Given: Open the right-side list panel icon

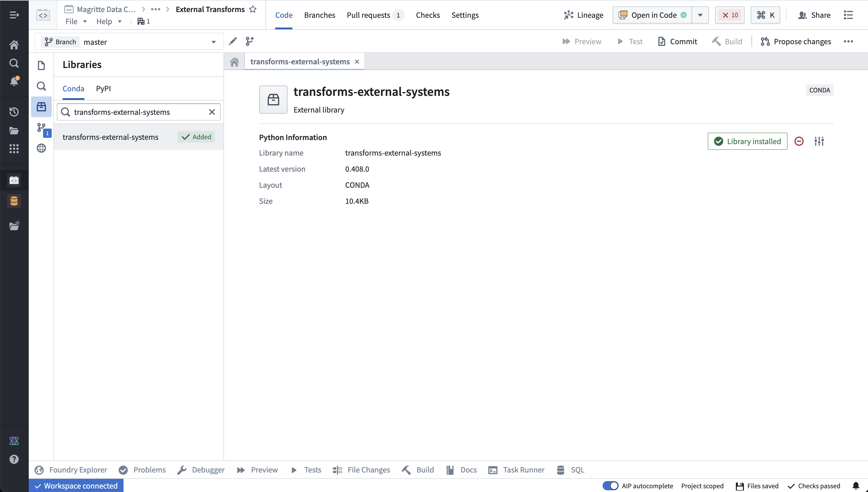Looking at the screenshot, I should pos(848,15).
